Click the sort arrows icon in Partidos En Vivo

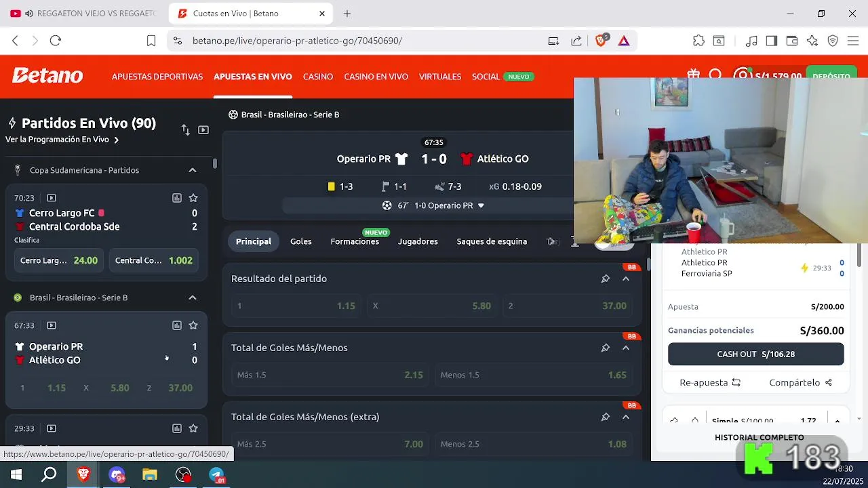coord(185,129)
